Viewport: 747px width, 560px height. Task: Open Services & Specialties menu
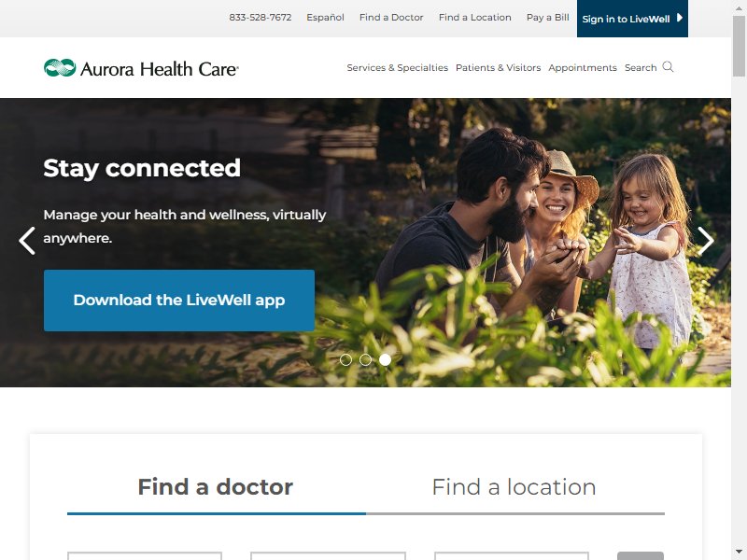398,67
